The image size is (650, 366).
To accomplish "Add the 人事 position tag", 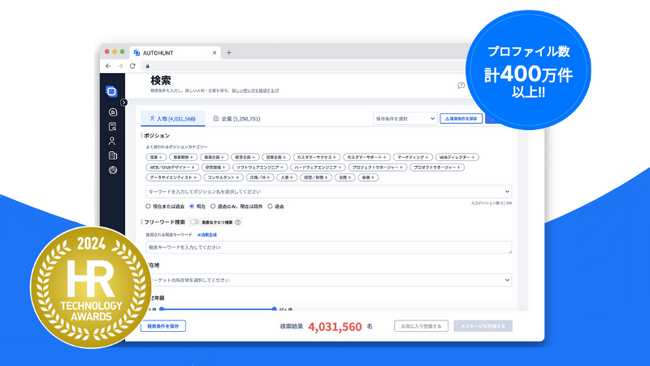I will point(287,177).
